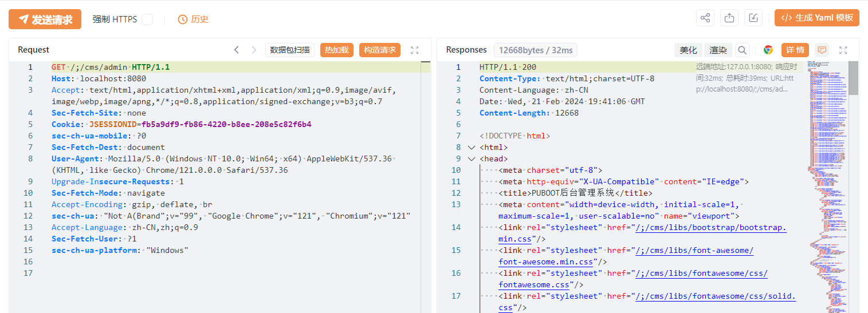This screenshot has height=313, width=868.
Task: Click the Upgrade-Insecure-Requests header line
Action: click(117, 181)
